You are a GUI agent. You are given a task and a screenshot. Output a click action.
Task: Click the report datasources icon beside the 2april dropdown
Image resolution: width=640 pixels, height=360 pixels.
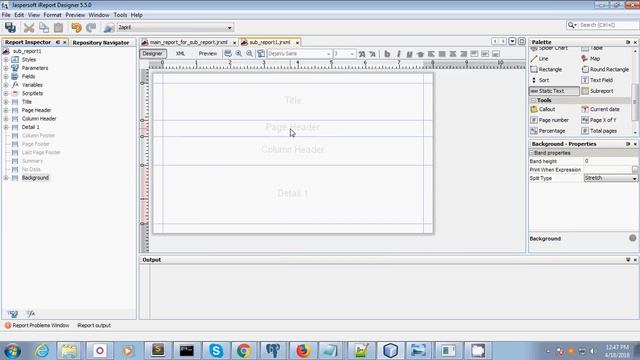coord(109,27)
